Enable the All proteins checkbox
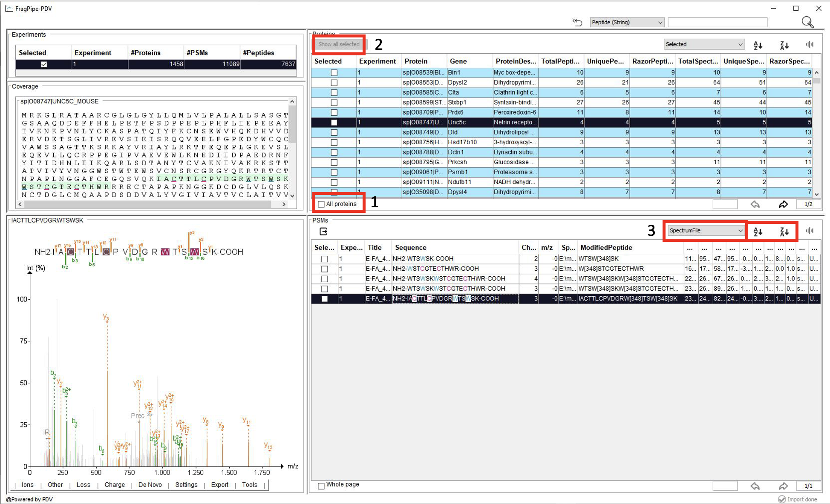Screen dimensions: 830x504 coord(321,204)
